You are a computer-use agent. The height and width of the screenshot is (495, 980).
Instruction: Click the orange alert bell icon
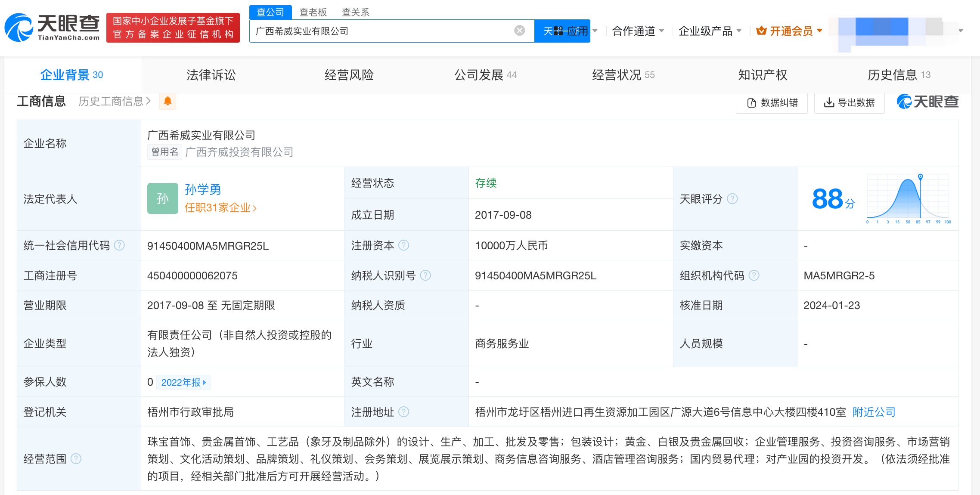[x=167, y=101]
